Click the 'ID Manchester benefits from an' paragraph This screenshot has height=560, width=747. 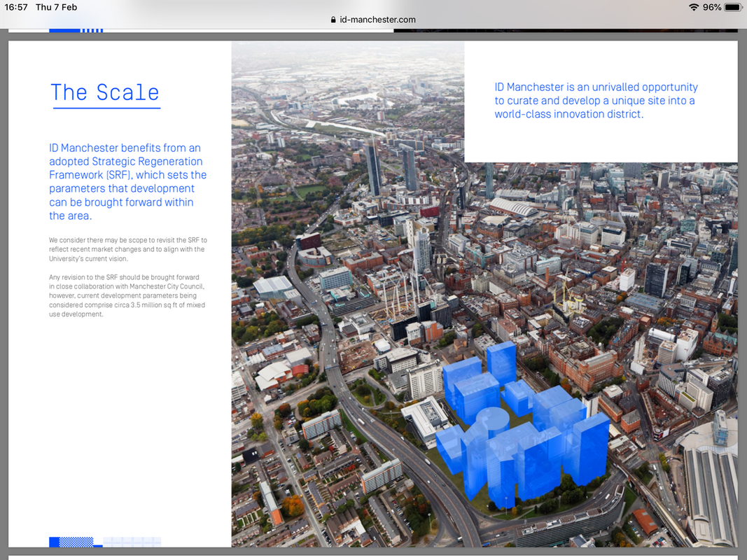click(127, 181)
